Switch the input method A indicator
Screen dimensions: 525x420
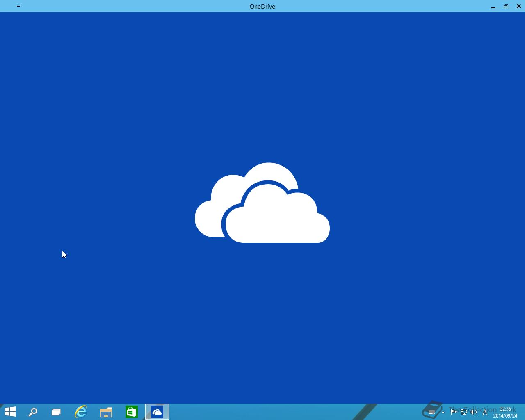pos(485,412)
